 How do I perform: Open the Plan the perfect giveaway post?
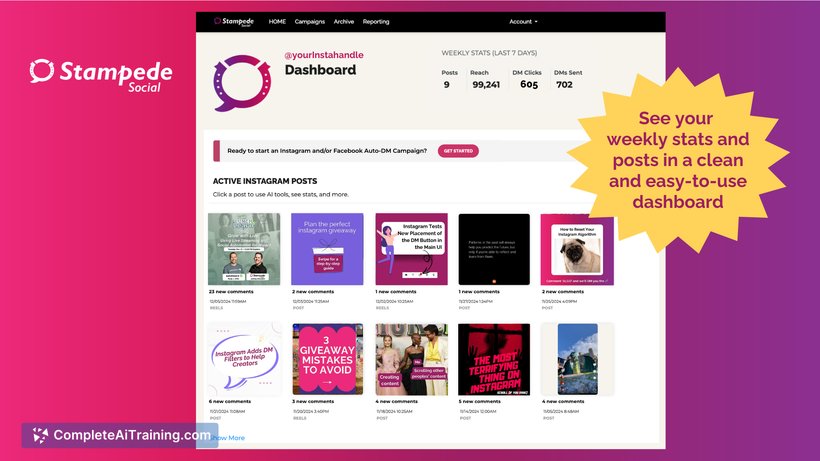coord(327,249)
